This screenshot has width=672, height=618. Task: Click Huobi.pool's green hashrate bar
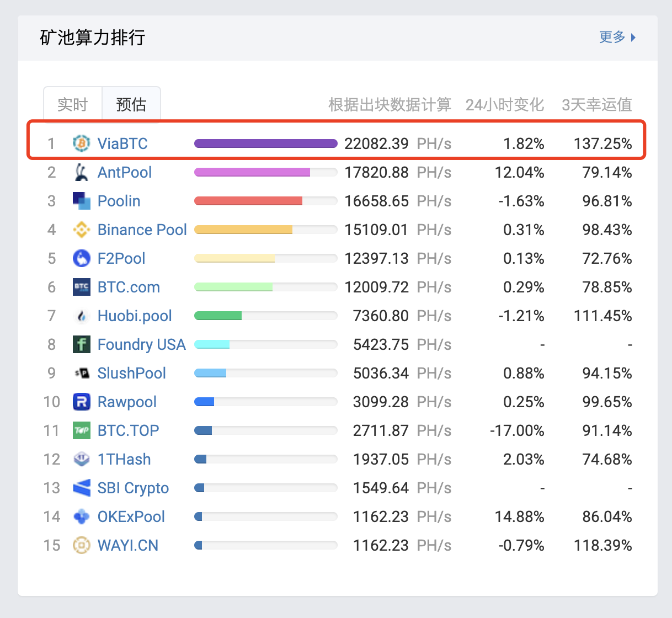click(218, 316)
